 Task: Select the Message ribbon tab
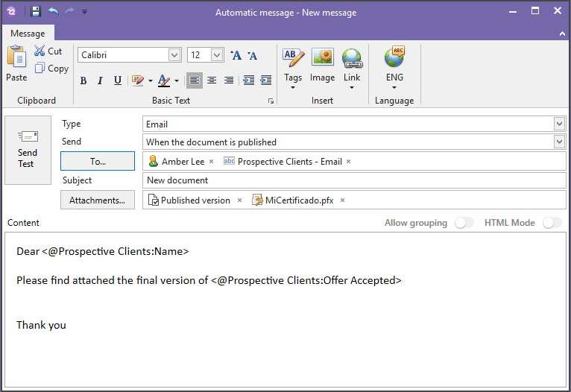click(28, 34)
